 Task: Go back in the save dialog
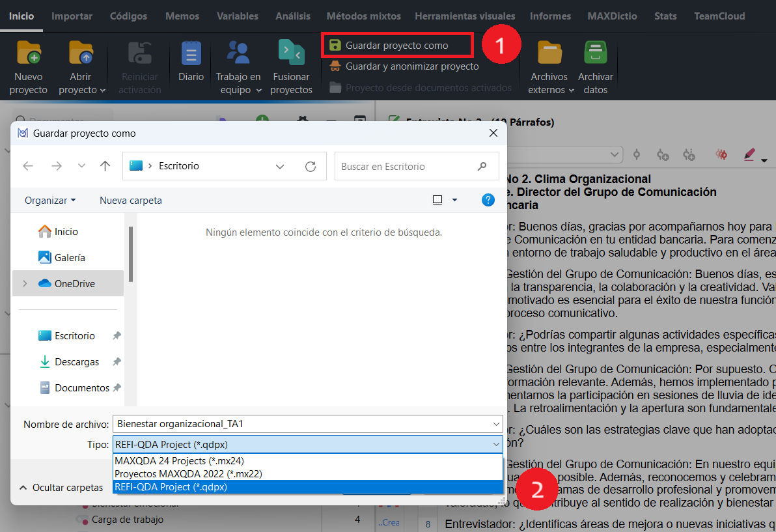(x=28, y=166)
